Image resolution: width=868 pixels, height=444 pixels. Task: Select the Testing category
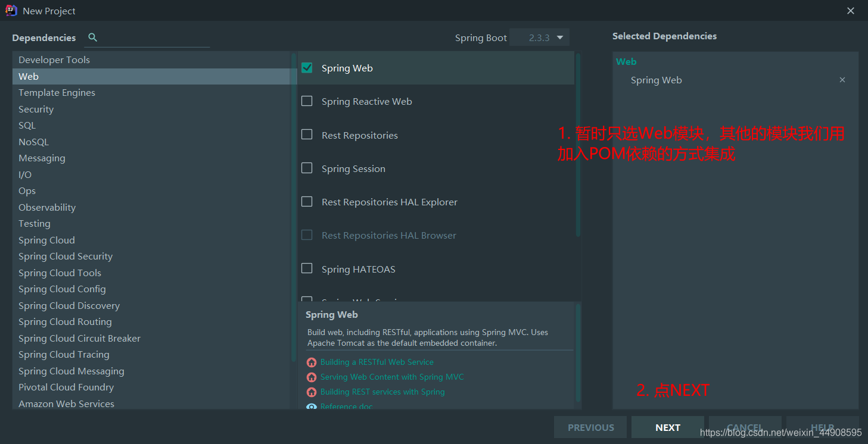pos(152,223)
